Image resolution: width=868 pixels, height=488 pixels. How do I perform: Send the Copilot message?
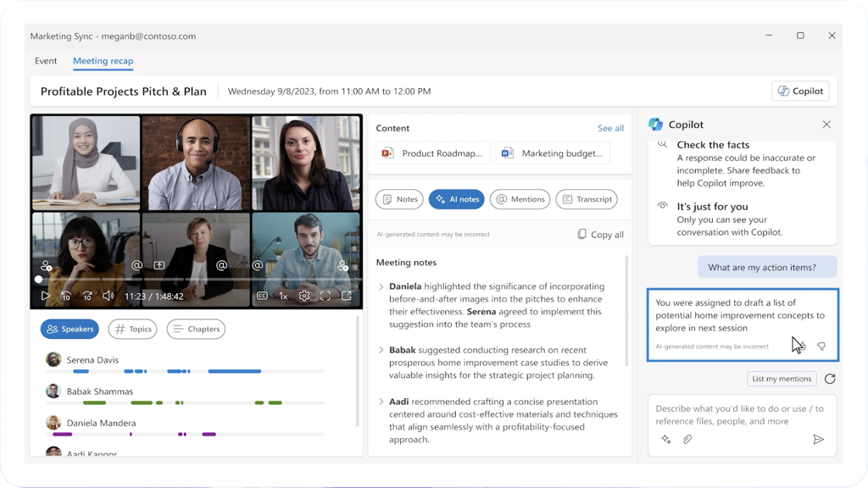(818, 440)
